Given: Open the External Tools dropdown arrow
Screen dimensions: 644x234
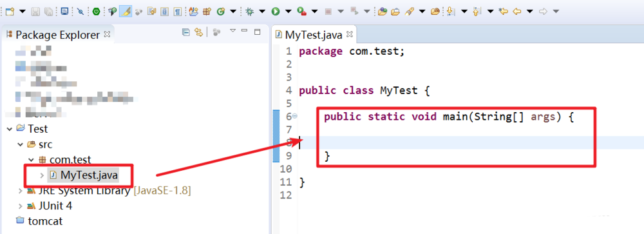Looking at the screenshot, I should 315,12.
